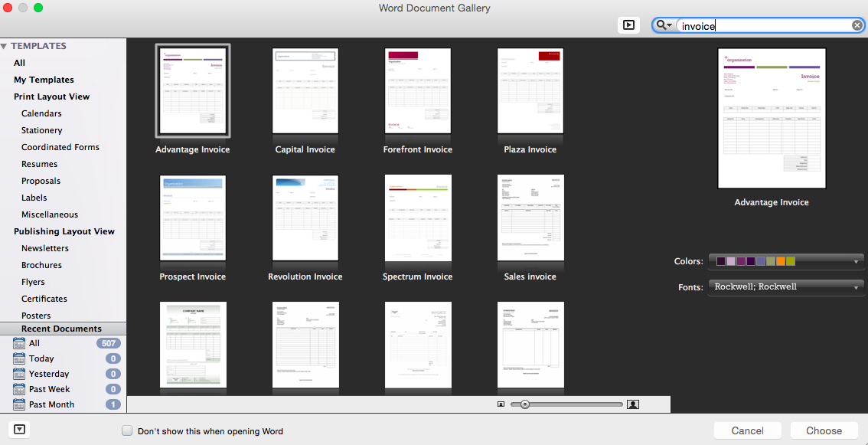The image size is (868, 445).
Task: Open Calendars under Print Layout View
Action: (41, 113)
